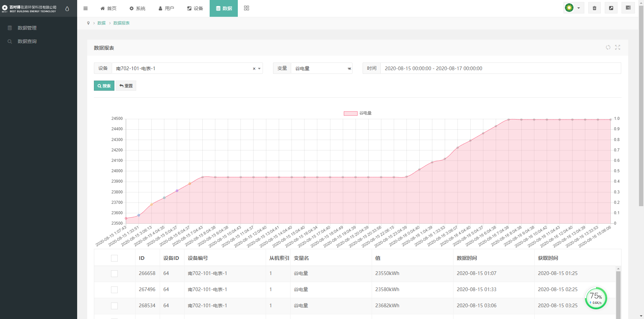Screen dimensions: 644x319
Task: Click the first chart data point at 23550
Action: coord(126,218)
